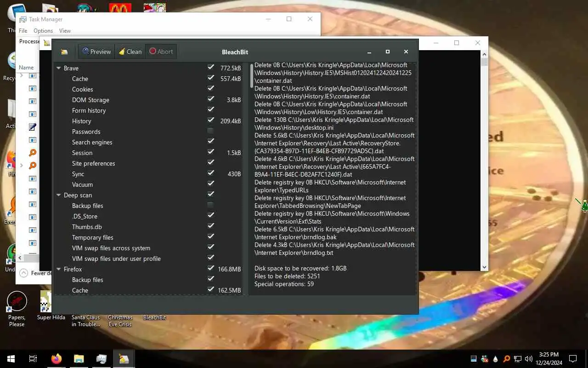Enable the Brave Passwords checkbox
This screenshot has width=588, height=368.
pyautogui.click(x=211, y=131)
